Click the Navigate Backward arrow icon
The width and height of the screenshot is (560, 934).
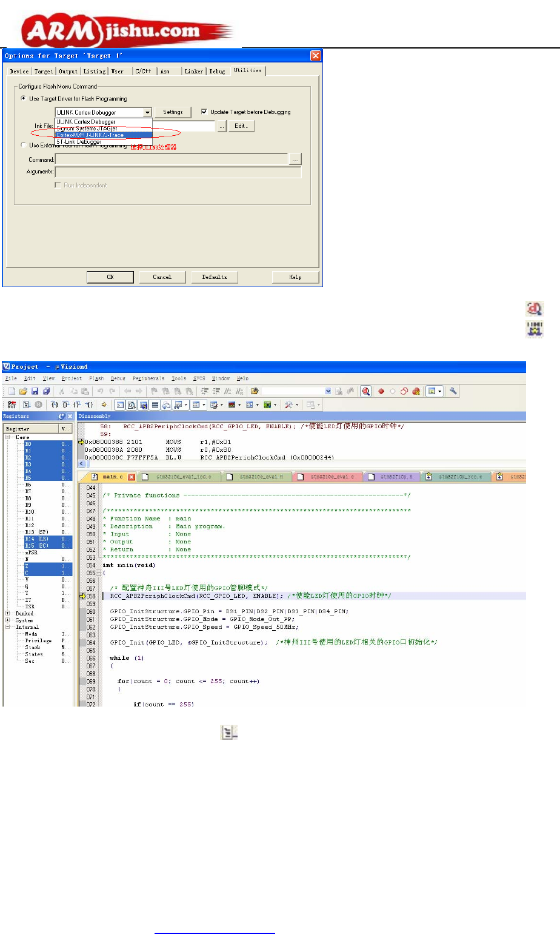point(127,391)
